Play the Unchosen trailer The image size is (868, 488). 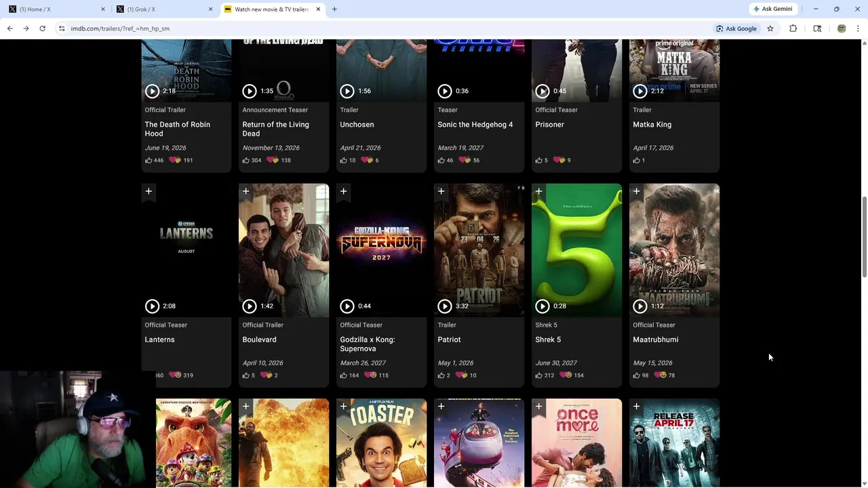tap(347, 91)
